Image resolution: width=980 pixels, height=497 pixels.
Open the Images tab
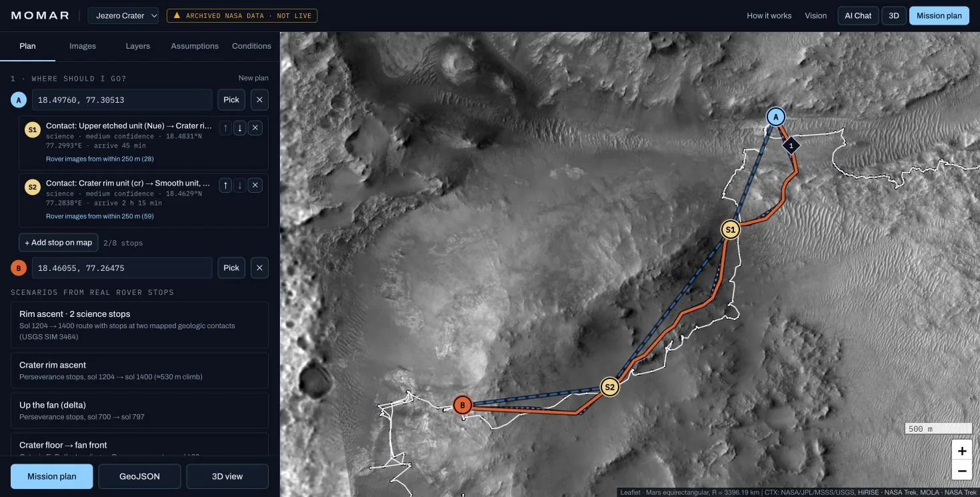[83, 46]
